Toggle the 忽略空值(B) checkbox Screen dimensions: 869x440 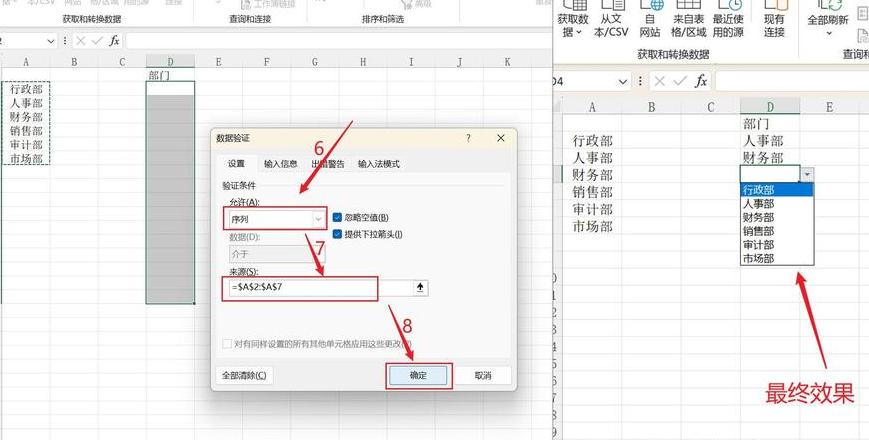337,218
